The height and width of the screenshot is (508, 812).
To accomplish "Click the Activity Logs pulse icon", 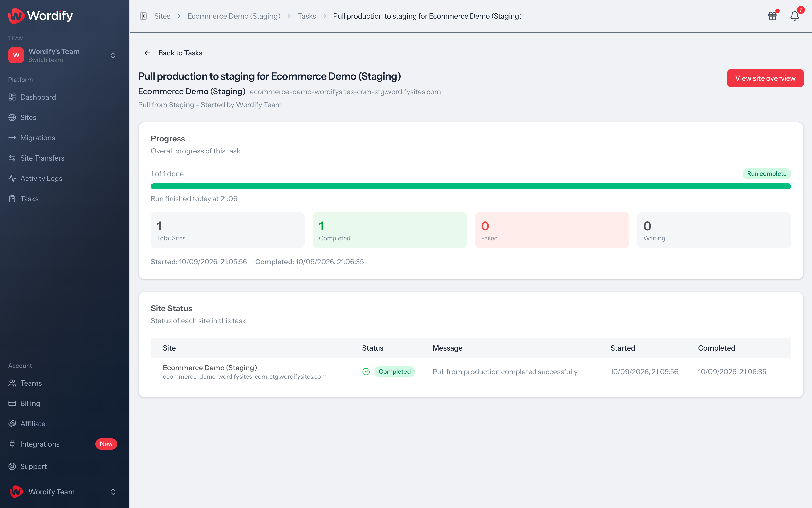I will click(x=12, y=178).
